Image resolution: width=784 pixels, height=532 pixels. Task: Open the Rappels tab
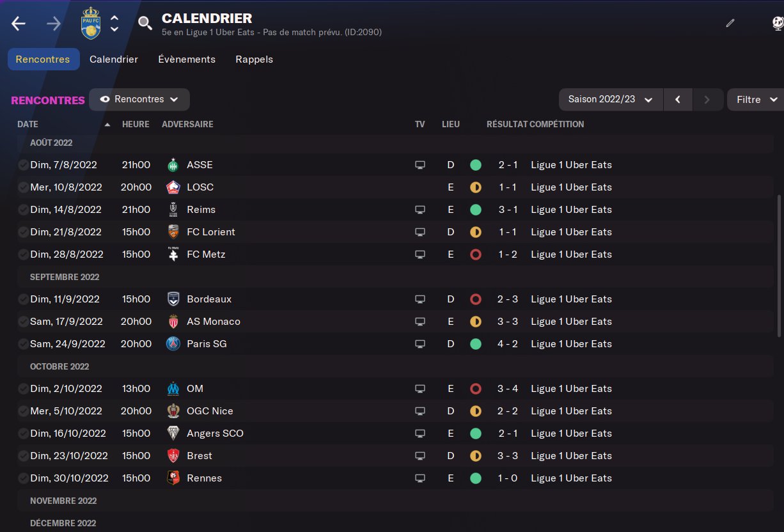[254, 59]
